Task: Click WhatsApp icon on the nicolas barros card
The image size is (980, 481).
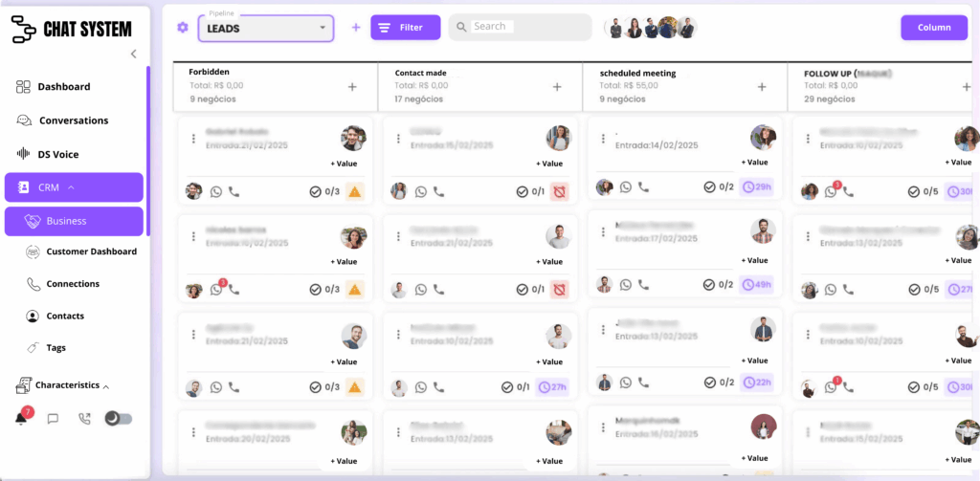Action: [216, 290]
